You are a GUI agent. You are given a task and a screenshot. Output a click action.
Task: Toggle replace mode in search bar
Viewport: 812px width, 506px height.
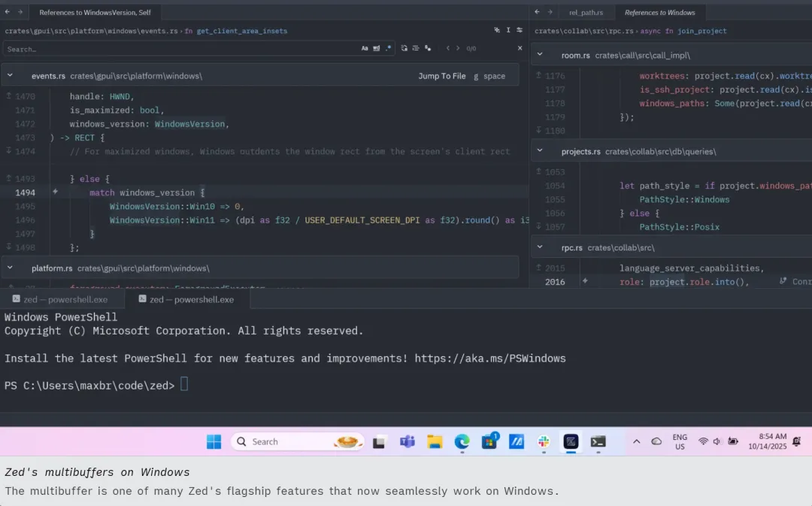404,48
